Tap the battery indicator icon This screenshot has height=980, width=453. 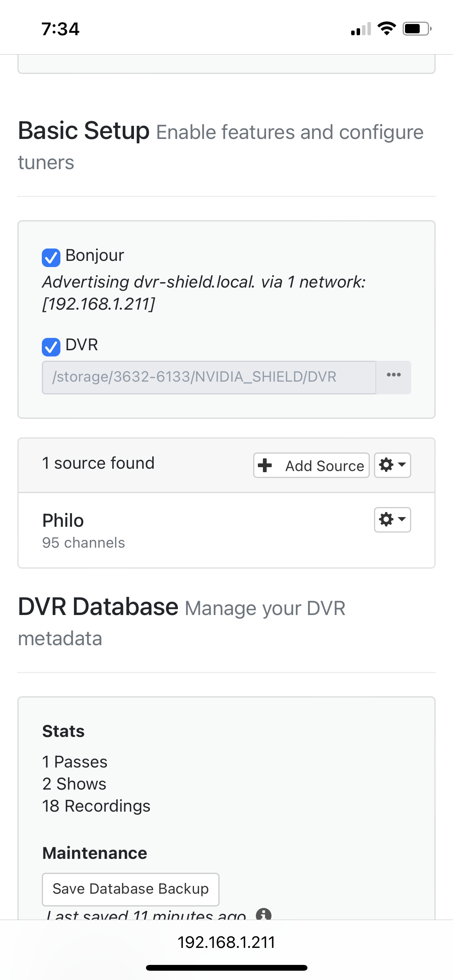click(417, 29)
